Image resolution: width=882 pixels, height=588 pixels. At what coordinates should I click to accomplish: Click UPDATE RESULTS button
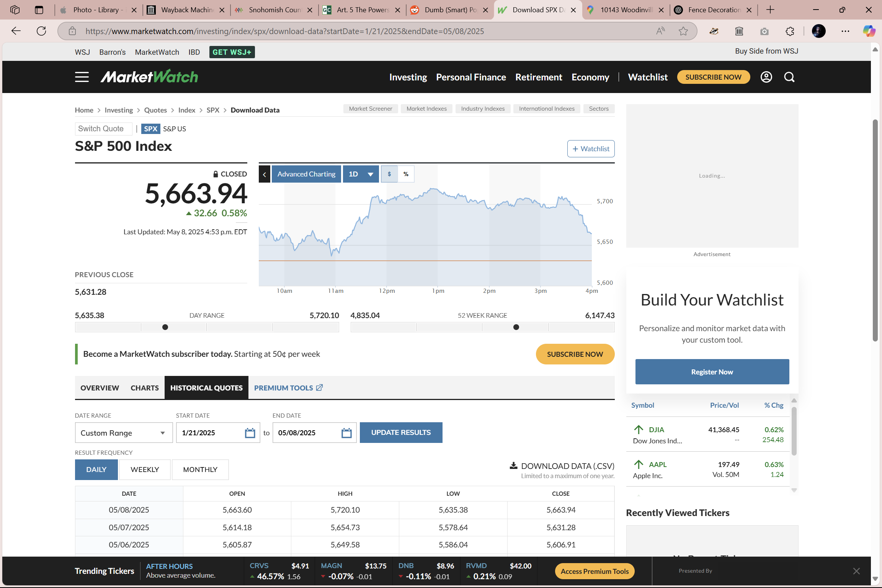tap(401, 433)
